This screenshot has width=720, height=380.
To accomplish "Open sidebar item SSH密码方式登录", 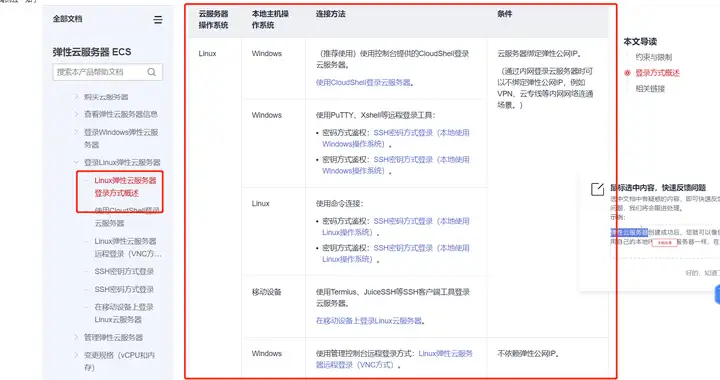I will [x=124, y=290].
